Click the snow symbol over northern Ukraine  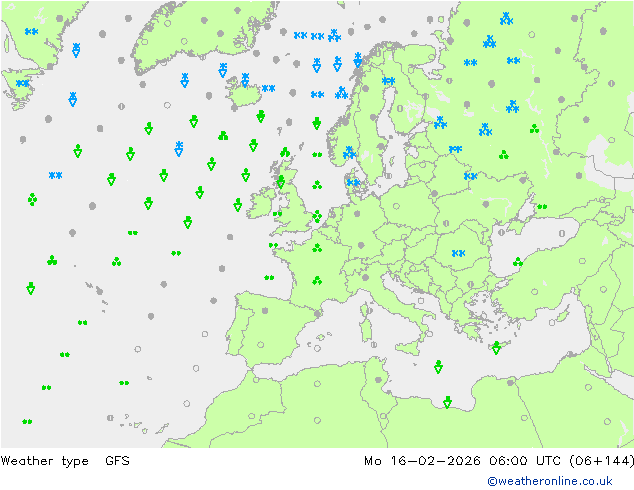point(470,176)
